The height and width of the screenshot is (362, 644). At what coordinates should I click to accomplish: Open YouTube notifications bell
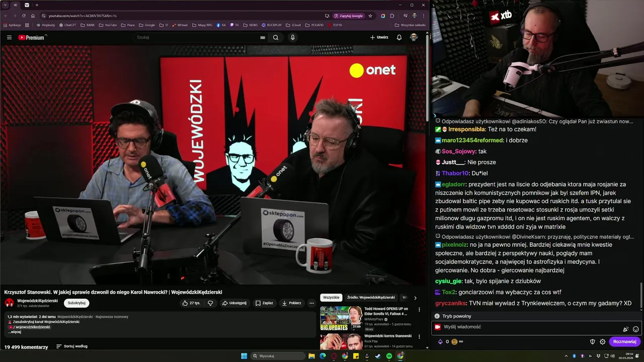tap(399, 37)
